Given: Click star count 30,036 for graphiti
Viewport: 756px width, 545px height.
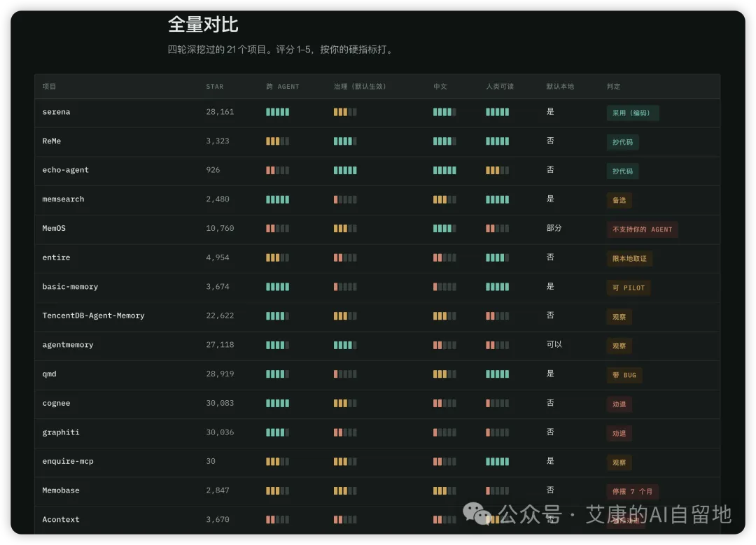Looking at the screenshot, I should pos(220,432).
